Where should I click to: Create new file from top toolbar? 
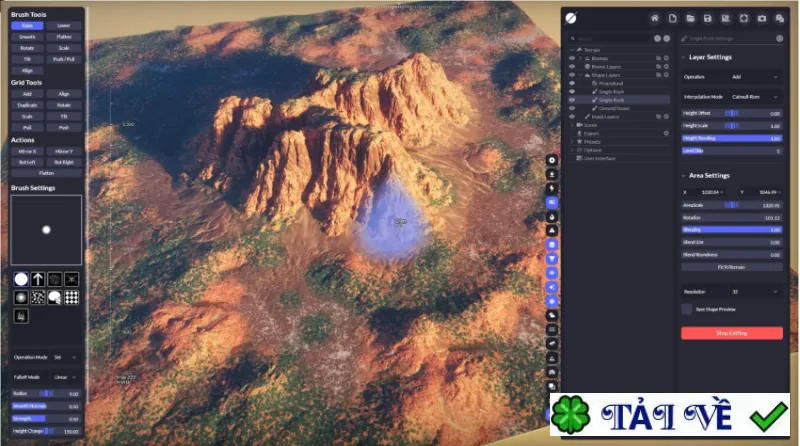click(672, 18)
